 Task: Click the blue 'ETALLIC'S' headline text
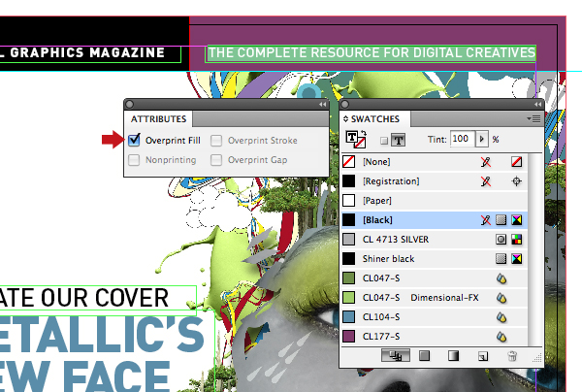[x=102, y=335]
